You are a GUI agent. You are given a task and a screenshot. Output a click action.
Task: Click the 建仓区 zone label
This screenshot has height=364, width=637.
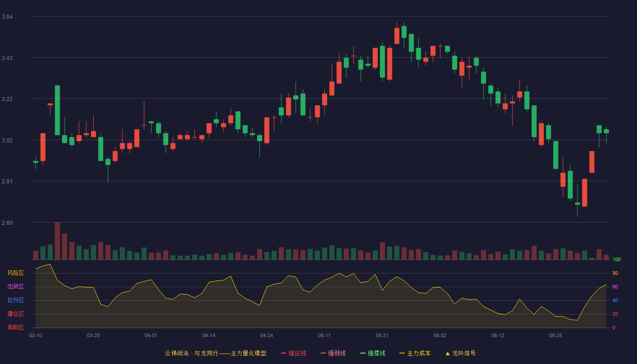pos(15,314)
